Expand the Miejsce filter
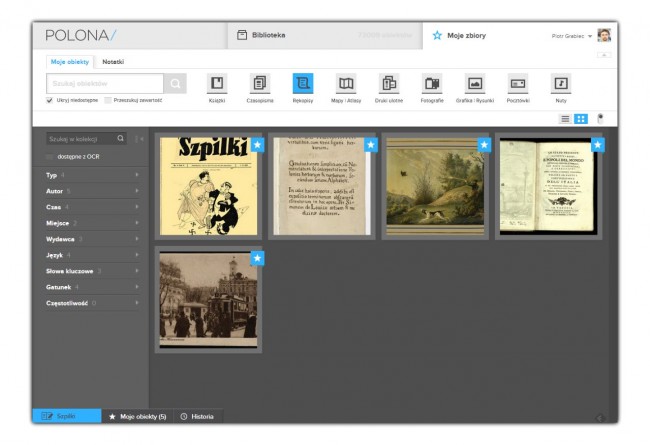 point(92,223)
